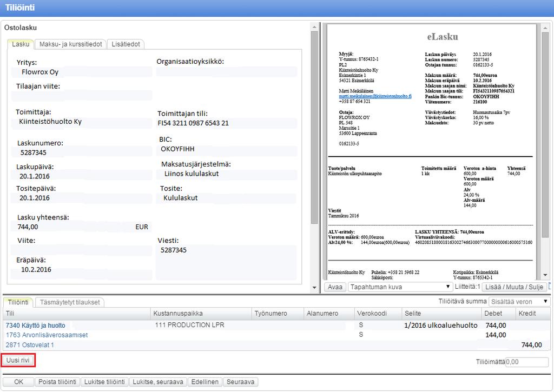Click the invoice form vertical scrollbar thumb
Viewport: 554px width, 392px height.
(x=314, y=128)
